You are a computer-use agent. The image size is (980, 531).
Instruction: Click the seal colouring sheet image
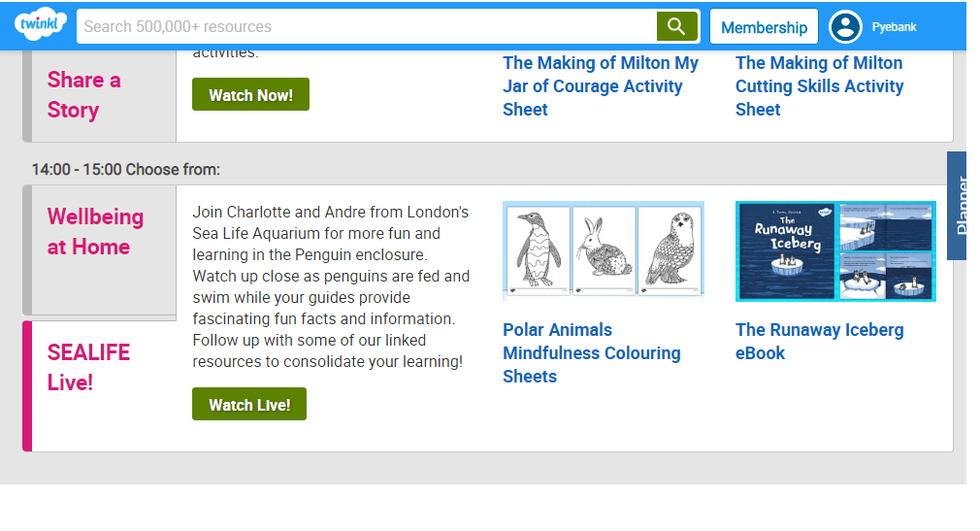pos(669,250)
